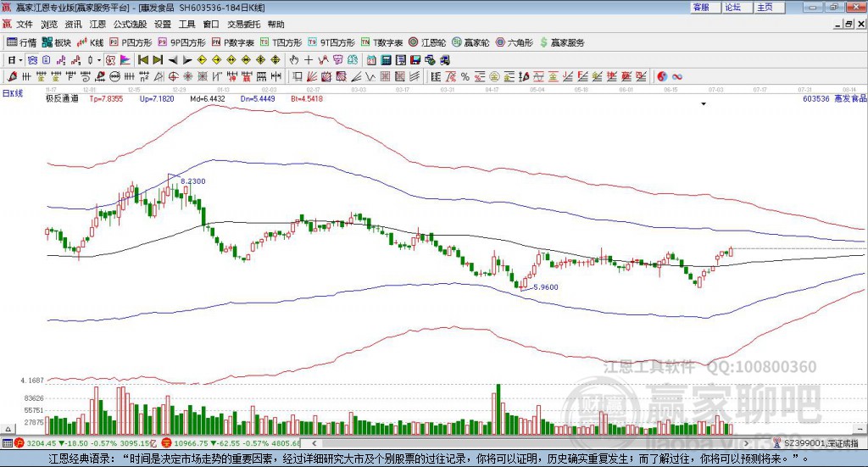Image resolution: width=868 pixels, height=467 pixels.
Task: Select the crosshair plus cursor tool
Action: [x=309, y=60]
